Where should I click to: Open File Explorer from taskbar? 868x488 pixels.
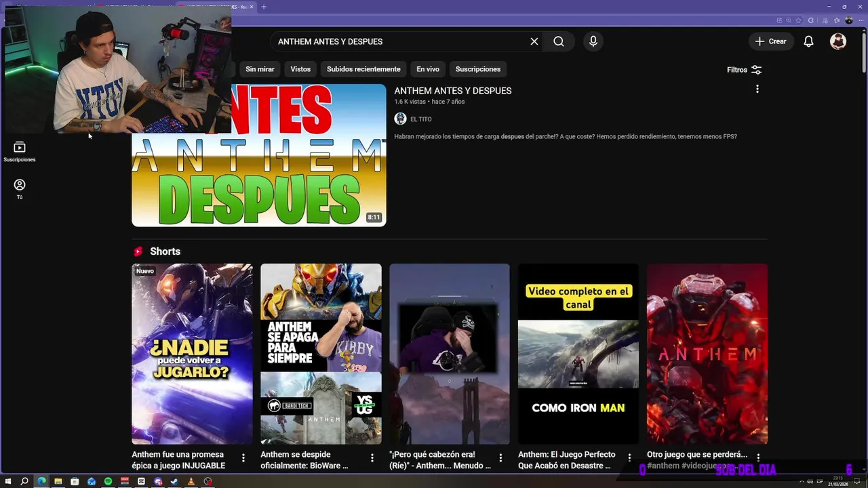(58, 481)
